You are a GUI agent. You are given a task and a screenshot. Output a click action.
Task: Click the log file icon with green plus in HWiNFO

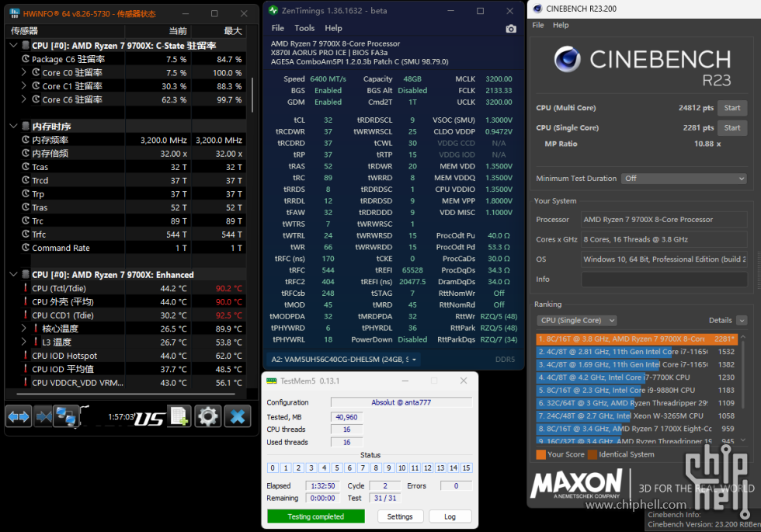(x=179, y=416)
